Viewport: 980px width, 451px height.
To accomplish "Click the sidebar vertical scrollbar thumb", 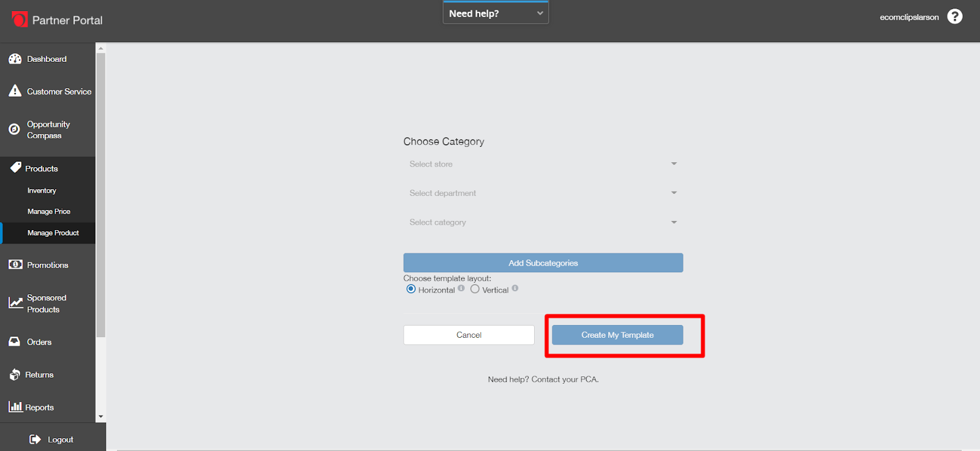I will point(101,195).
